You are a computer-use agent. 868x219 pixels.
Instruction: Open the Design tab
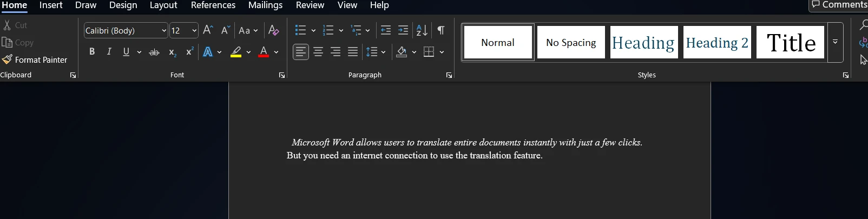click(x=123, y=5)
